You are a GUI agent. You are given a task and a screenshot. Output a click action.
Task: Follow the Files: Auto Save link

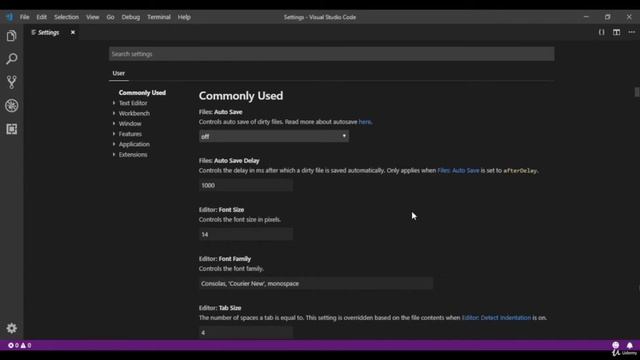[458, 171]
